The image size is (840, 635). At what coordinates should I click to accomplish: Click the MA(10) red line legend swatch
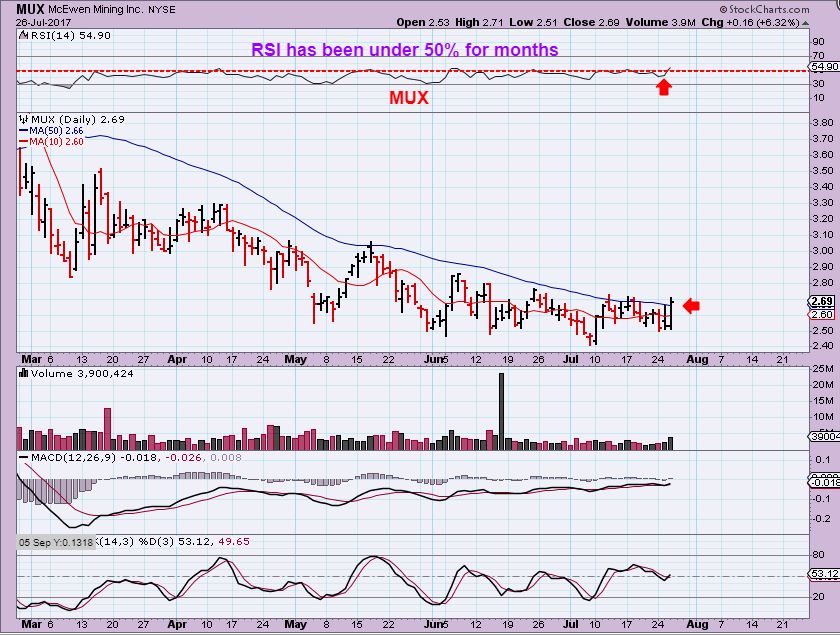pyautogui.click(x=24, y=141)
